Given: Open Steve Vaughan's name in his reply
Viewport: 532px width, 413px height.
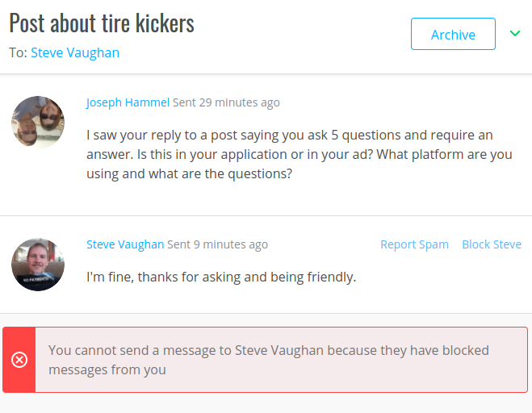Looking at the screenshot, I should [x=125, y=244].
